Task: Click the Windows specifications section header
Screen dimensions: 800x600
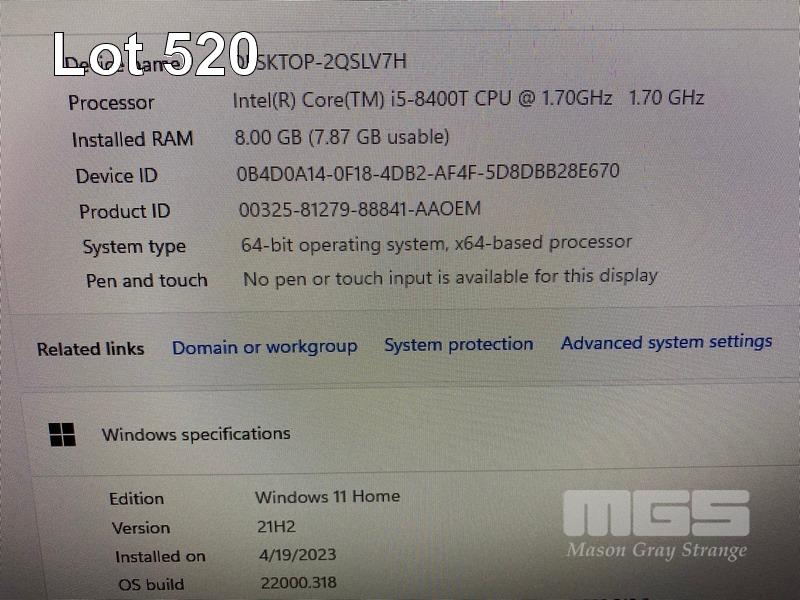Action: pos(196,434)
